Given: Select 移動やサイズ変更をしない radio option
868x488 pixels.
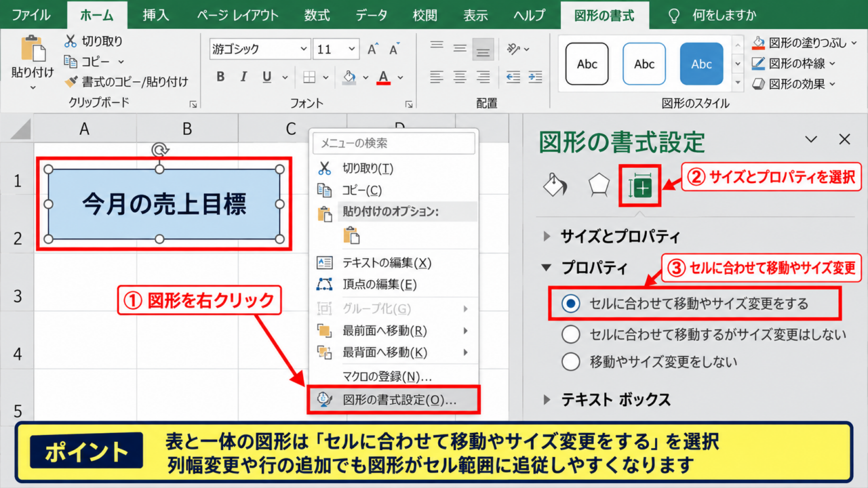Looking at the screenshot, I should (571, 362).
